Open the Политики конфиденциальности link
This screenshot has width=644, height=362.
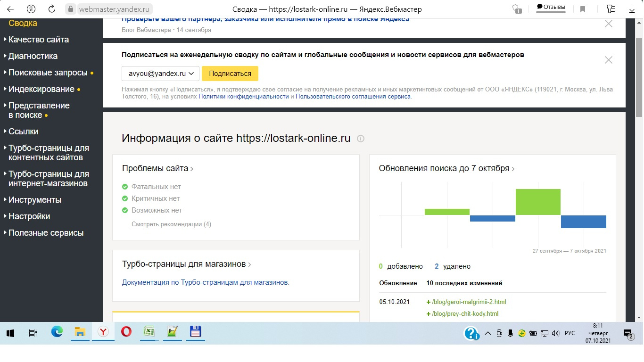[x=244, y=97]
